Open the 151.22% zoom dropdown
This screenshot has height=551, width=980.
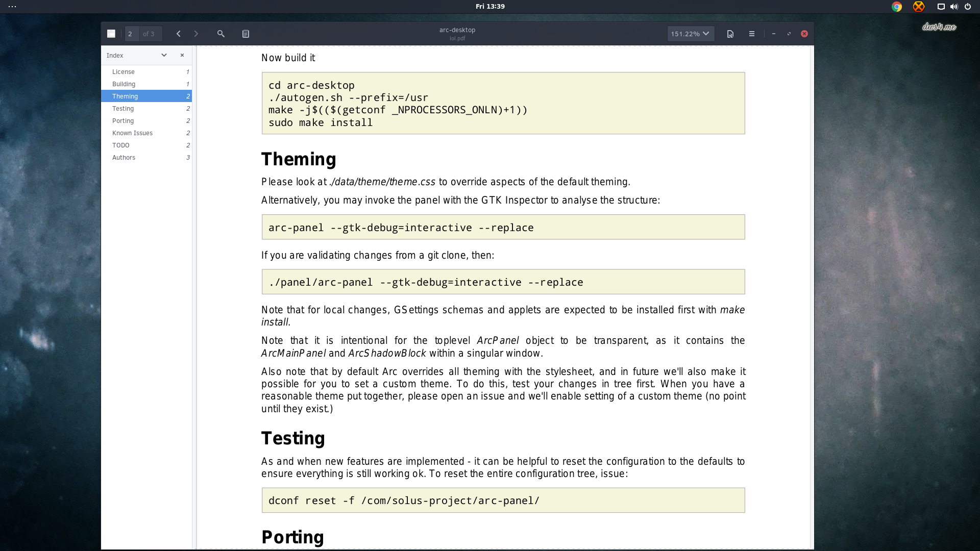point(691,34)
